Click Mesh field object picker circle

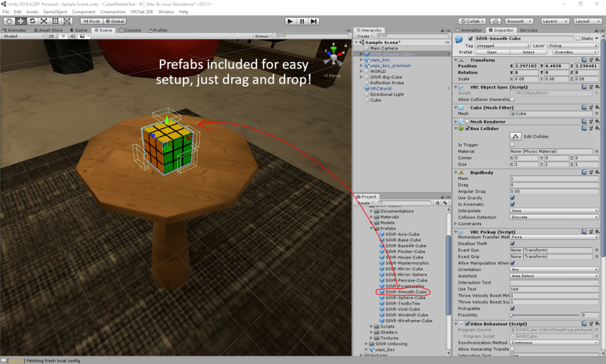[x=597, y=114]
